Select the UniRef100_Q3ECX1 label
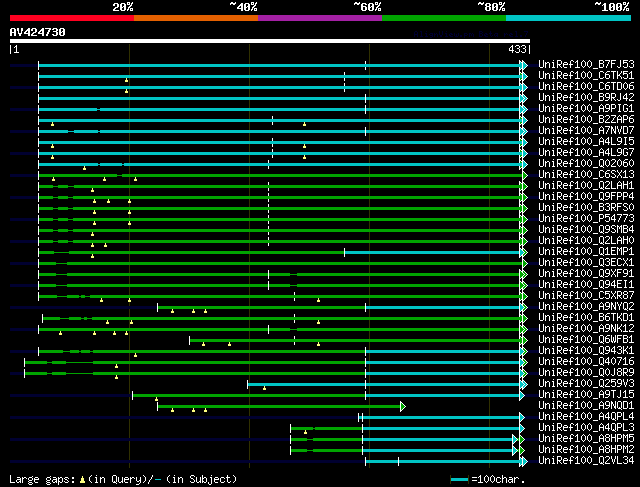This screenshot has height=487, width=640. coord(586,263)
